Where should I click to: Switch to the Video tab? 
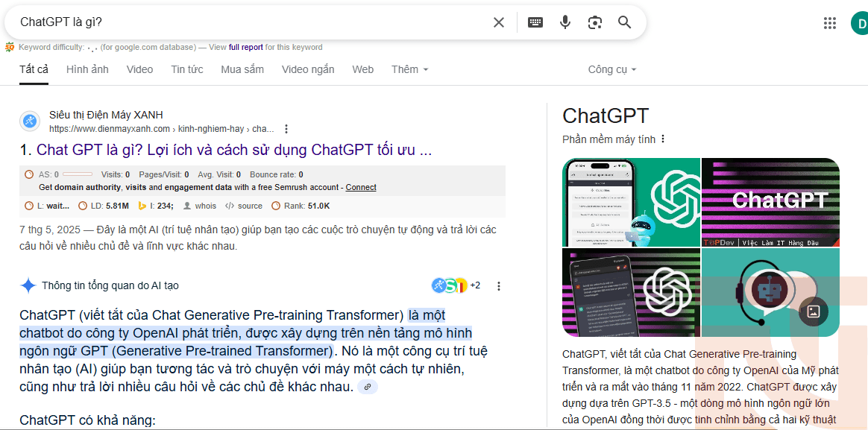[139, 69]
